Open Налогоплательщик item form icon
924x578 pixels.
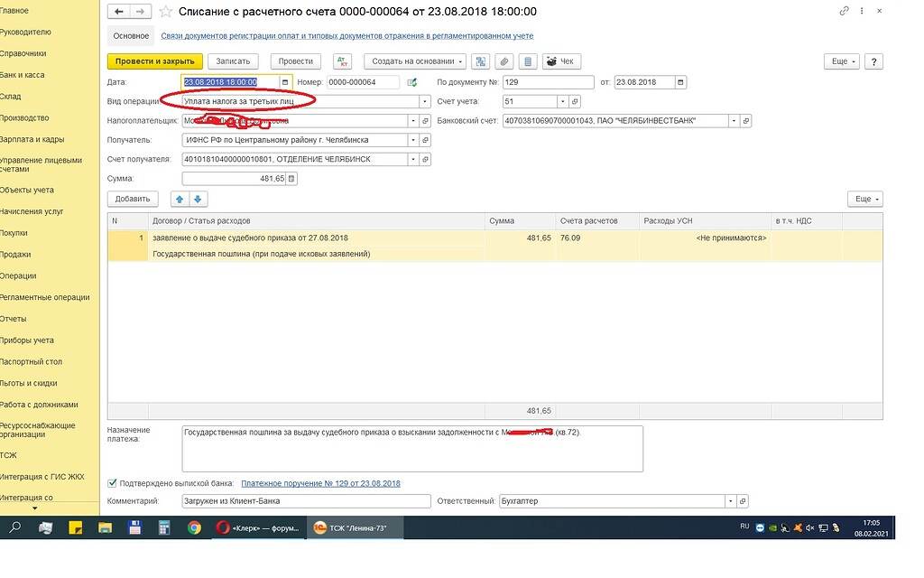click(425, 121)
